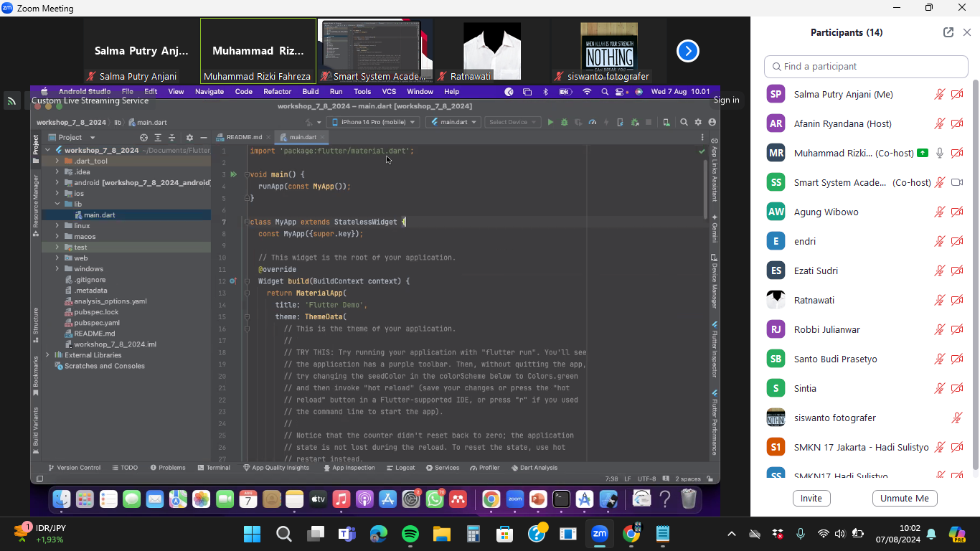Click the Zoom icon in the macOS Dock
Screen dimensions: 980x551
514,499
